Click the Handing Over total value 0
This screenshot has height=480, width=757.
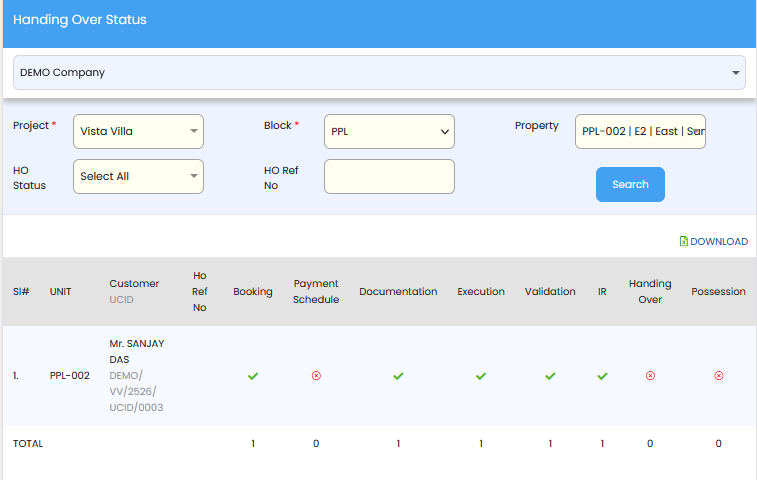pyautogui.click(x=650, y=444)
